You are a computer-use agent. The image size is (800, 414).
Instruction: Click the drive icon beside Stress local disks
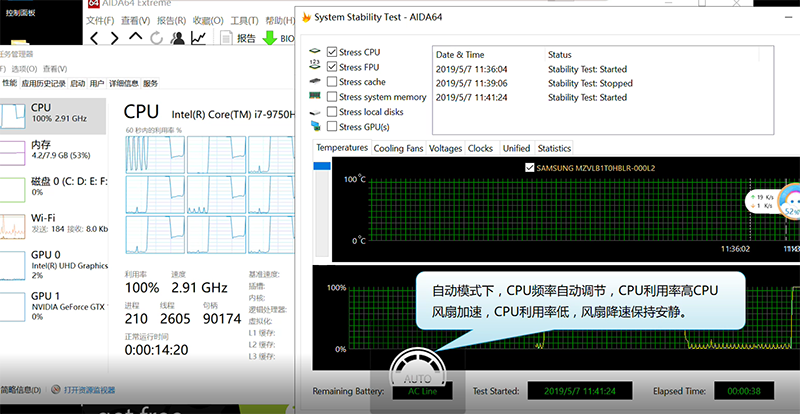[x=315, y=112]
